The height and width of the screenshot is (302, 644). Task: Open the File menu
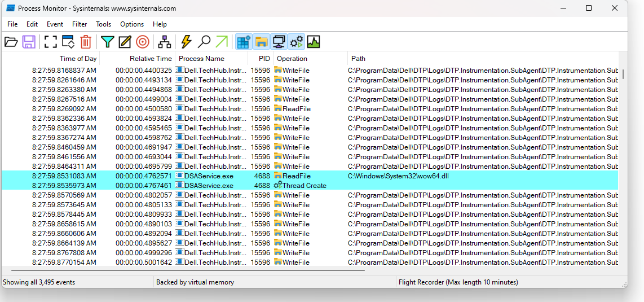pos(12,24)
